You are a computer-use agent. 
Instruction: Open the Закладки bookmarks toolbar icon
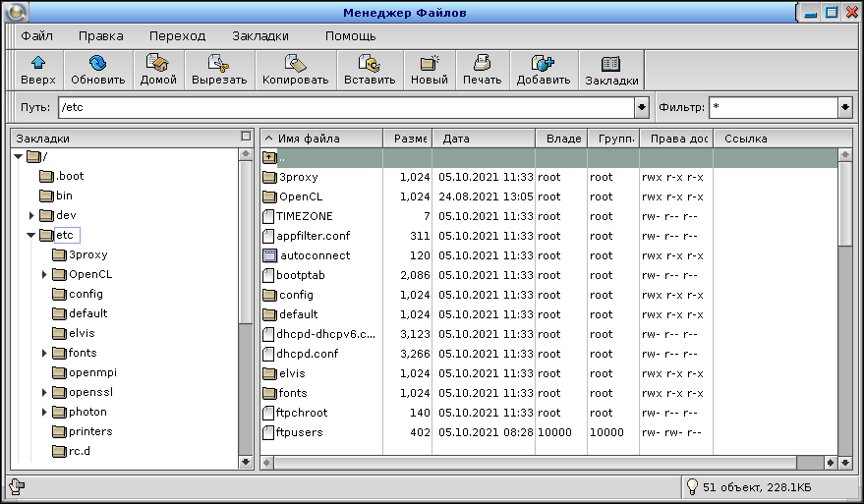(611, 65)
